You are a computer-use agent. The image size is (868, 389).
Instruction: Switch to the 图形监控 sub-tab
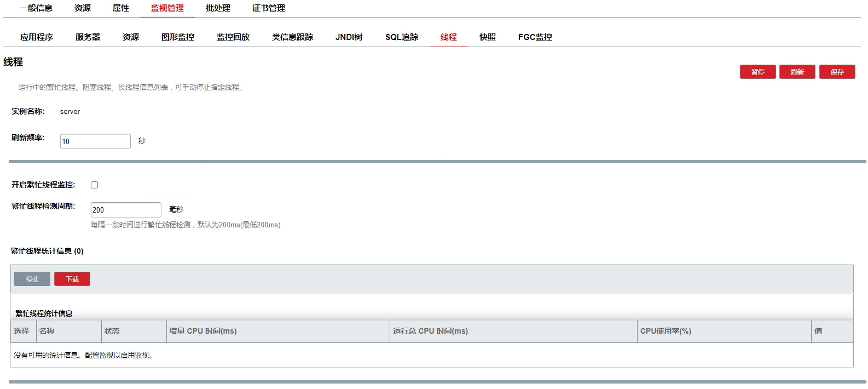(x=178, y=37)
